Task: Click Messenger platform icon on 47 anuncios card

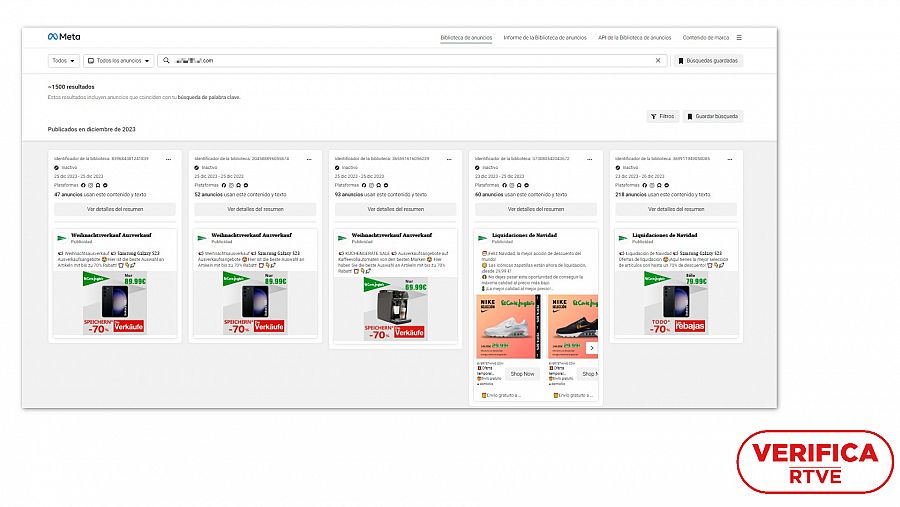Action: [105, 185]
